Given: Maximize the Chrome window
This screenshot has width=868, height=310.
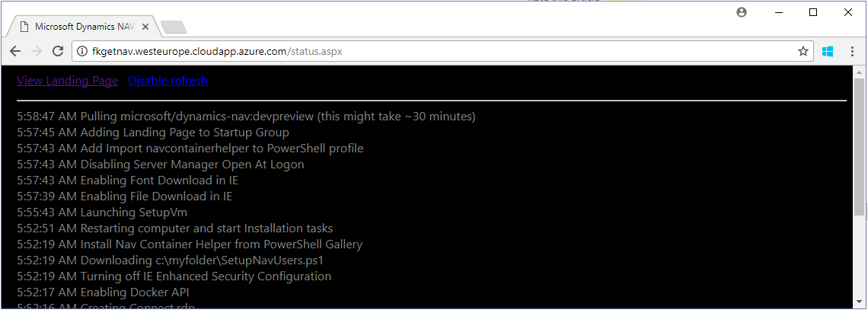Looking at the screenshot, I should pyautogui.click(x=813, y=12).
